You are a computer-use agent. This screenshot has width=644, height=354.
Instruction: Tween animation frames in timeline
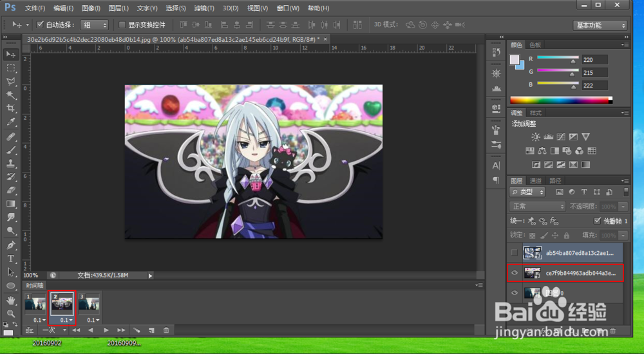(137, 330)
